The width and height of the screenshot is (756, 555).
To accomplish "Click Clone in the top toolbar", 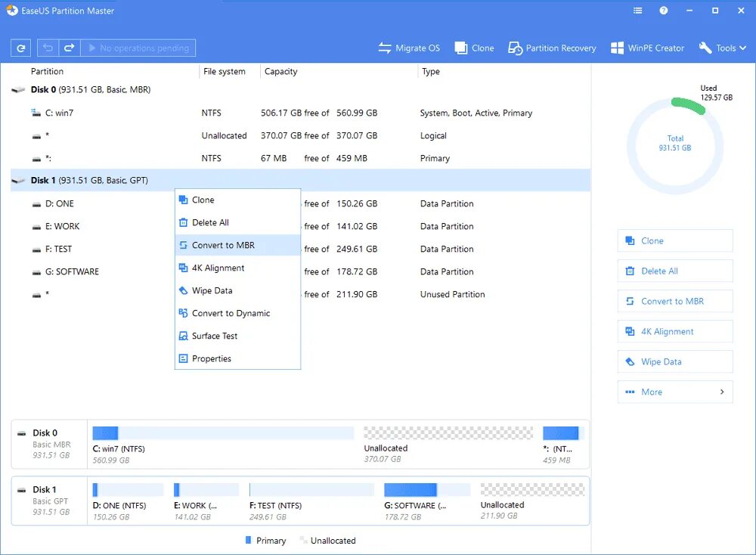I will click(475, 48).
